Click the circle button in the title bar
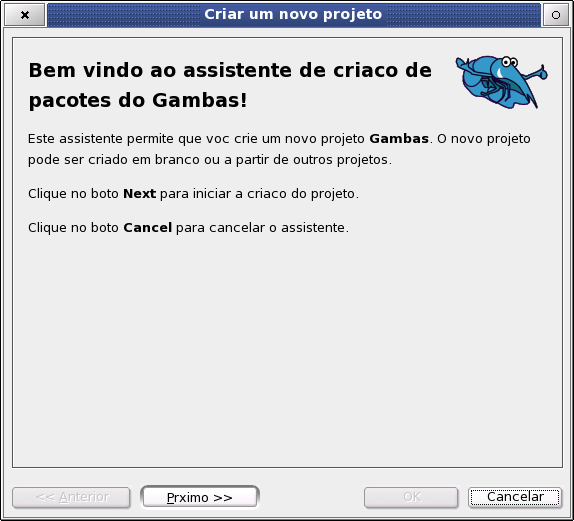574x521 pixels. (555, 15)
